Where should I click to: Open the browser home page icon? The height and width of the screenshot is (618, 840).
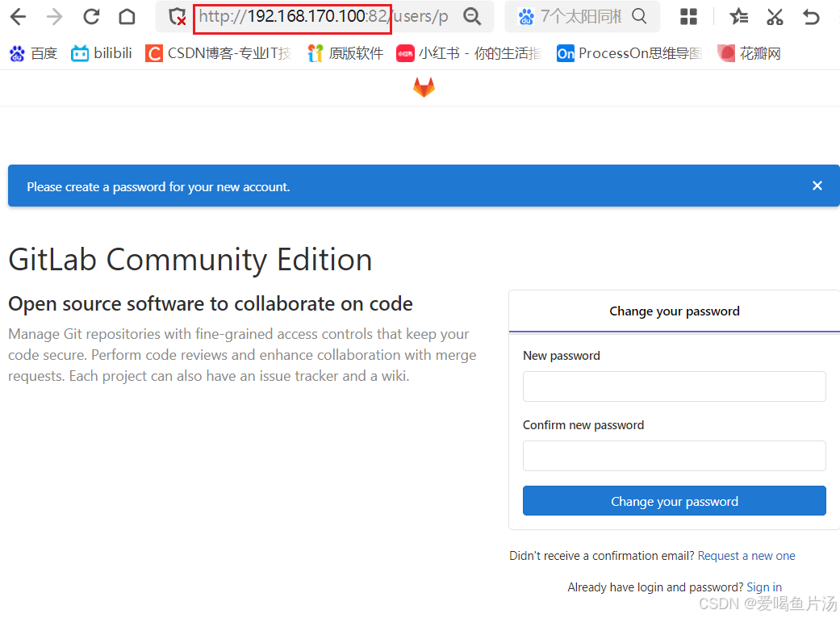[127, 17]
